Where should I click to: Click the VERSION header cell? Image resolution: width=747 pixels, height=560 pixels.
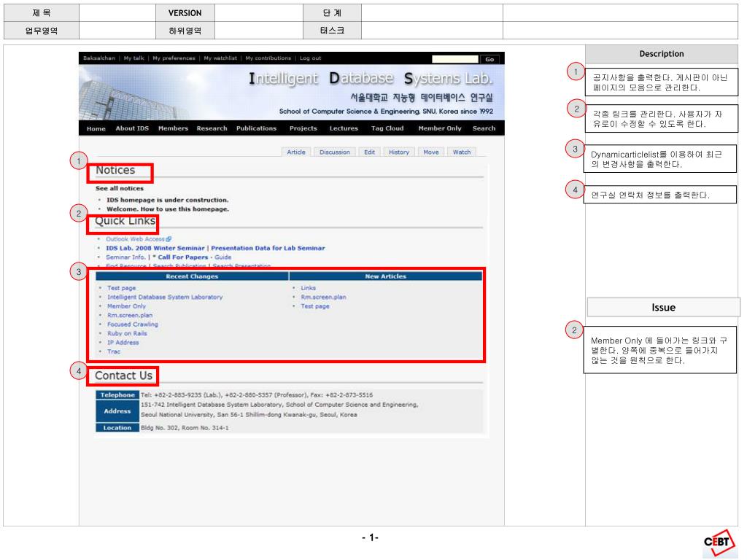coord(185,13)
